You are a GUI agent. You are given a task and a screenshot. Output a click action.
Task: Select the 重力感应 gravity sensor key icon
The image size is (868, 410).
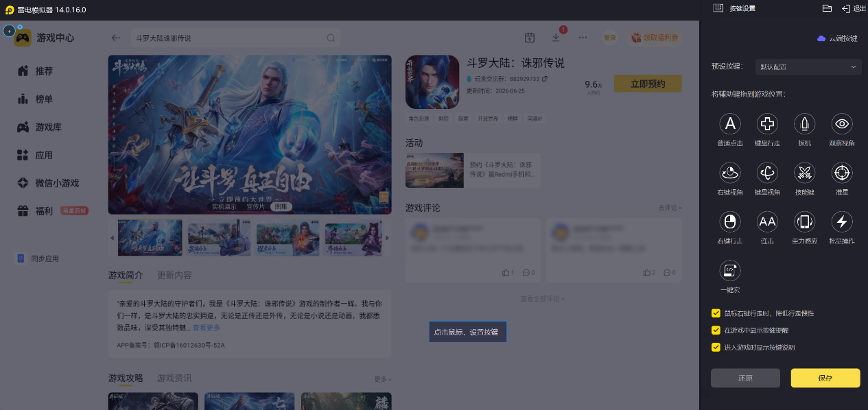point(804,221)
